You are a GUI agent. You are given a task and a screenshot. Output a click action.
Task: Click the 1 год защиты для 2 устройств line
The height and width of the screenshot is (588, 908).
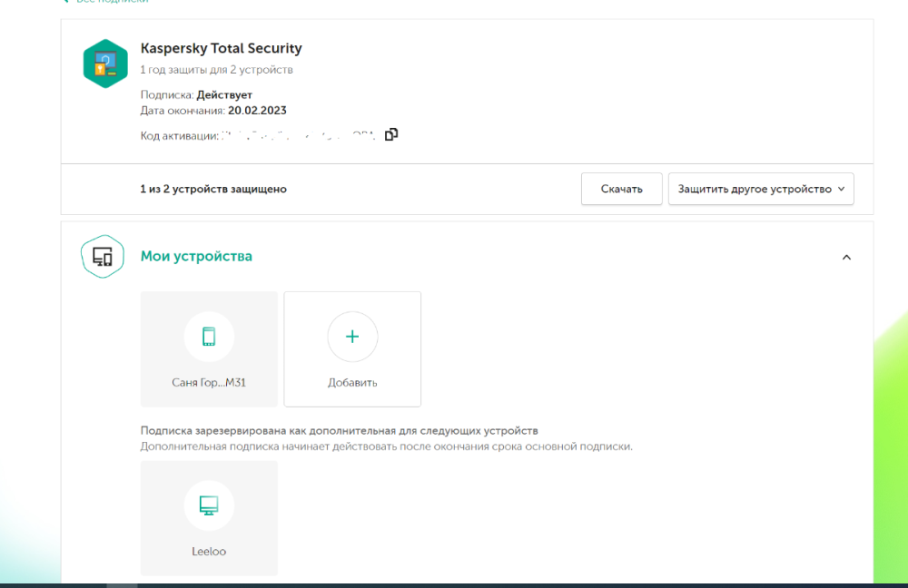(216, 70)
